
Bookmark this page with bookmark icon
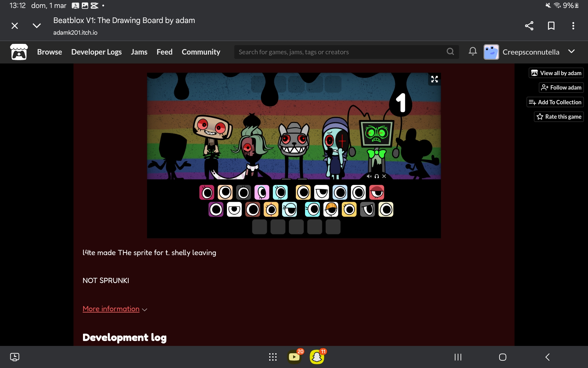click(x=551, y=26)
